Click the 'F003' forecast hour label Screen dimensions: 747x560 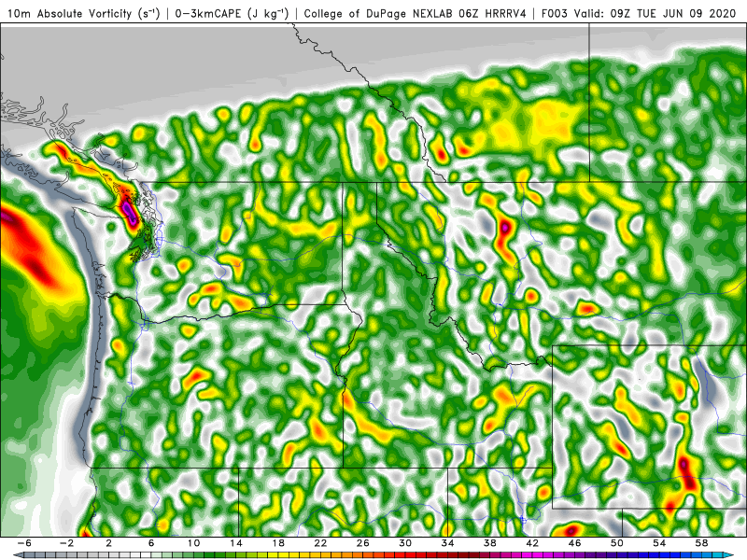click(x=554, y=13)
